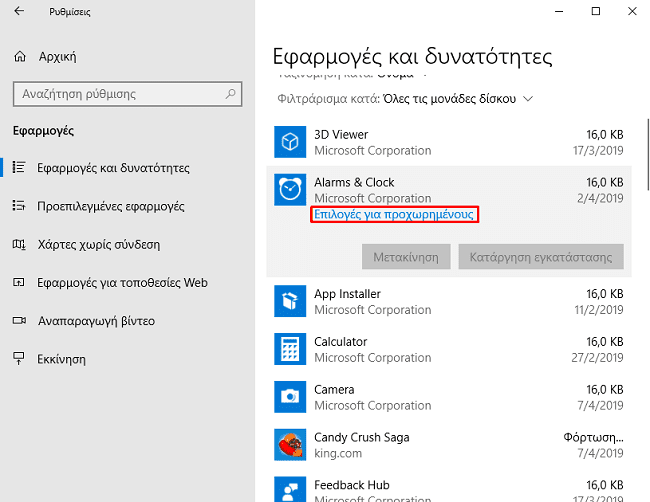This screenshot has height=502, width=650.
Task: Click the Alarms & Clock title text
Action: click(x=354, y=182)
